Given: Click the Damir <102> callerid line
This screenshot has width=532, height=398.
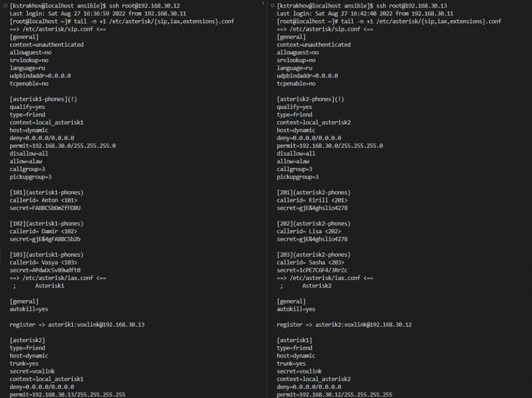Looking at the screenshot, I should coord(40,232).
